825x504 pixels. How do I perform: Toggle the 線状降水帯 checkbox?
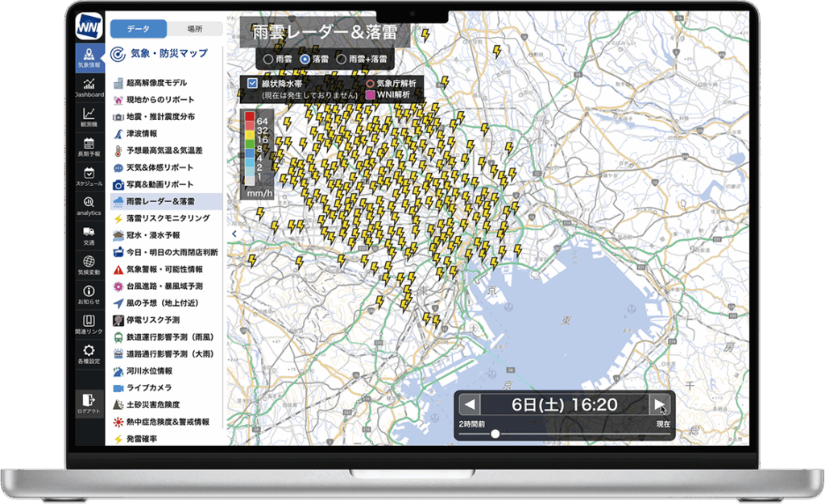point(252,83)
